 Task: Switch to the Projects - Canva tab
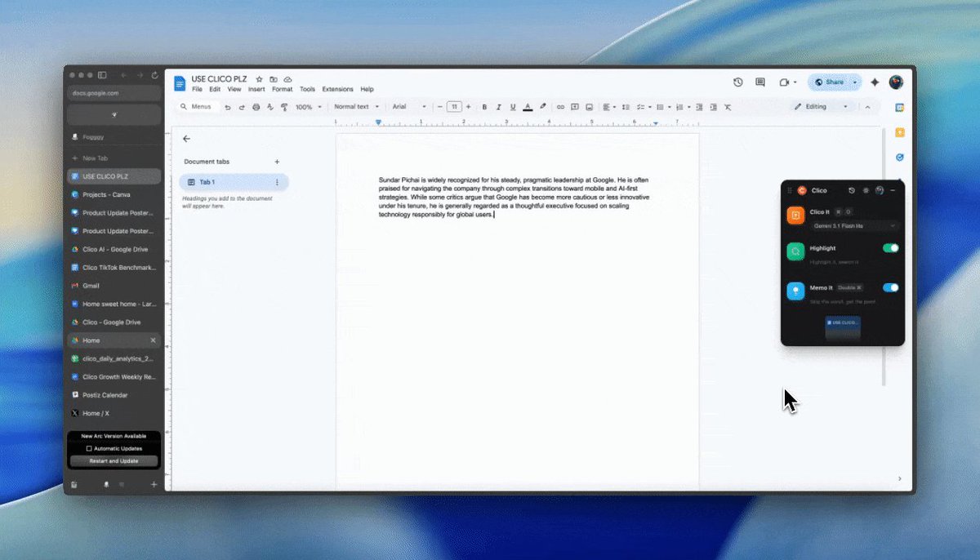click(x=114, y=194)
